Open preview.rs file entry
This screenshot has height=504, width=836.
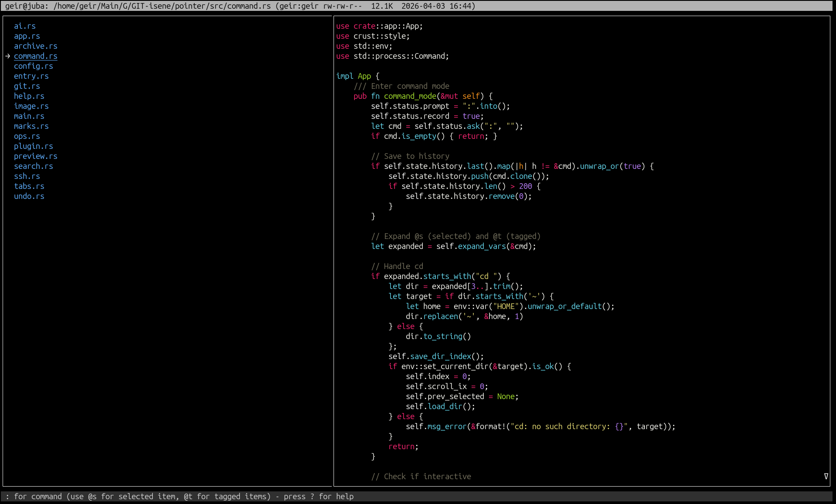pyautogui.click(x=36, y=156)
